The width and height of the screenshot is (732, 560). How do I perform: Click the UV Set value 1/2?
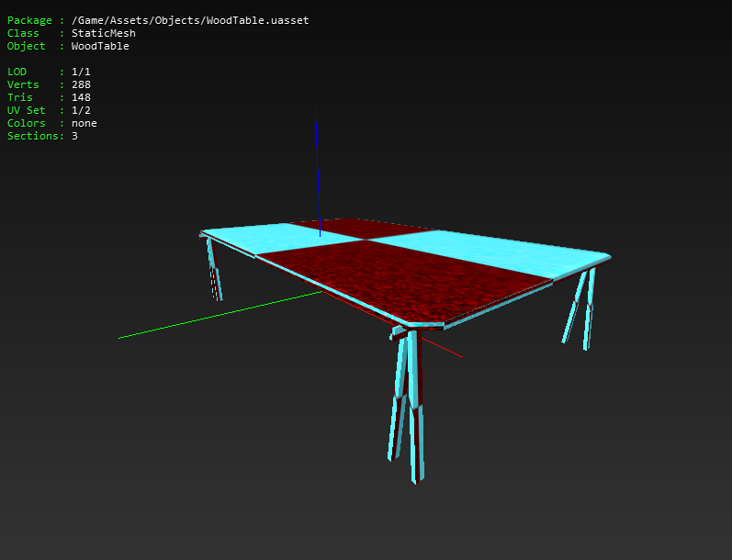click(81, 110)
